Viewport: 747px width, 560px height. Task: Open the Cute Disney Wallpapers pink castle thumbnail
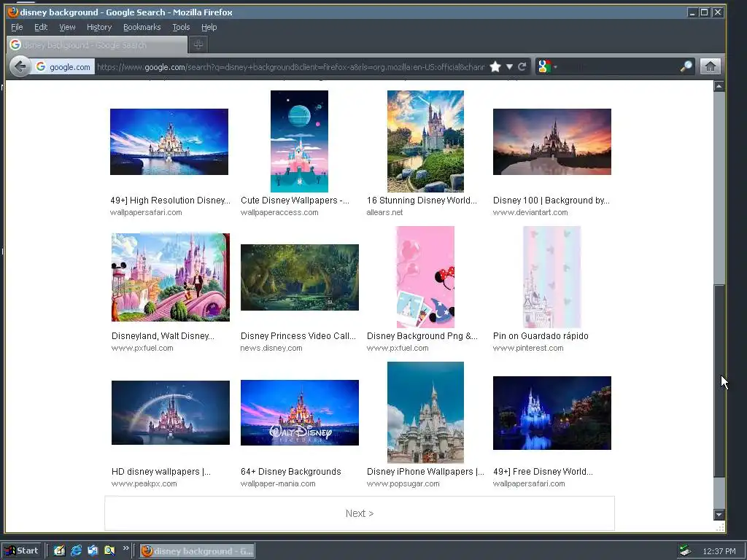point(299,141)
